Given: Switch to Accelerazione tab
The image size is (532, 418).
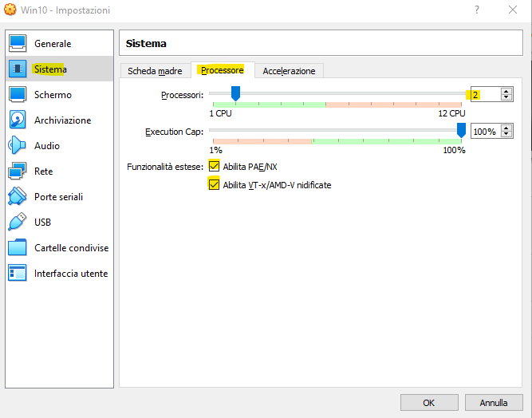Looking at the screenshot, I should (x=289, y=71).
